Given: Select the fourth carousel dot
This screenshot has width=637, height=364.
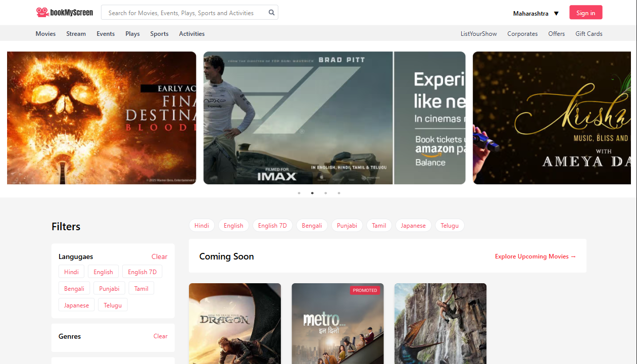Looking at the screenshot, I should [339, 193].
